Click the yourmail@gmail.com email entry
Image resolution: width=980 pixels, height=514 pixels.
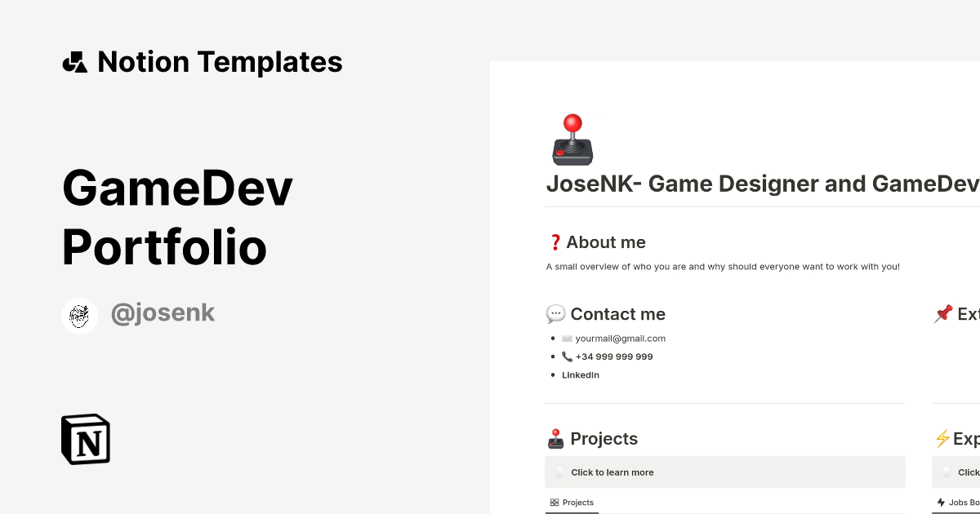tap(621, 338)
